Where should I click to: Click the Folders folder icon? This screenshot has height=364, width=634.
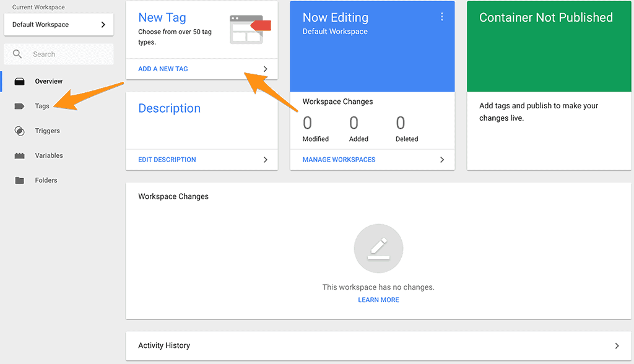[x=19, y=180]
